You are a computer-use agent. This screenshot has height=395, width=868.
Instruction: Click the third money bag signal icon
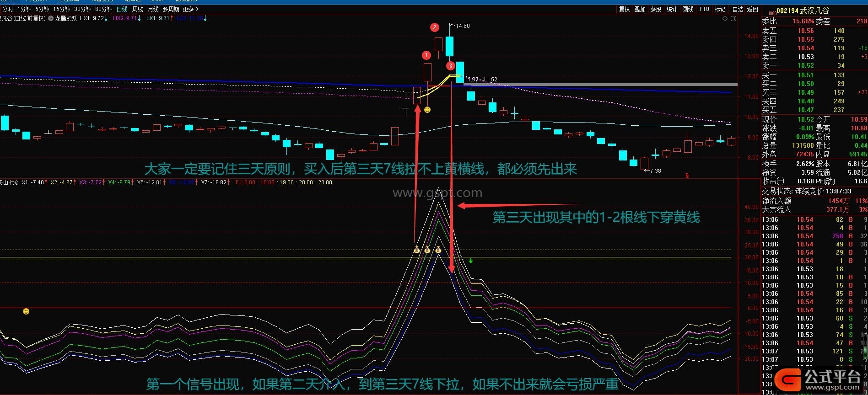(438, 250)
